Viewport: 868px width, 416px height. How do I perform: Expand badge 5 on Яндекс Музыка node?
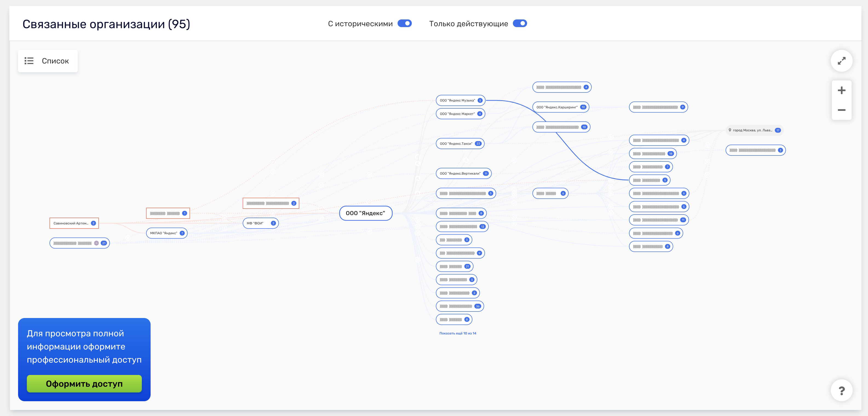(480, 100)
